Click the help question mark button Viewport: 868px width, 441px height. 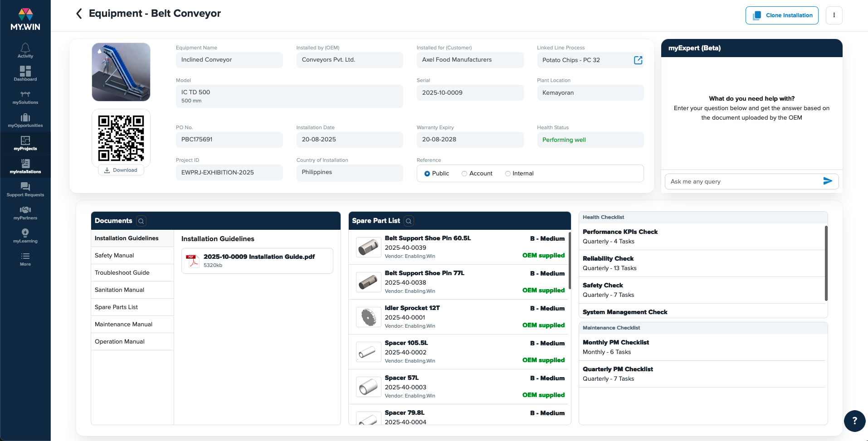[854, 421]
